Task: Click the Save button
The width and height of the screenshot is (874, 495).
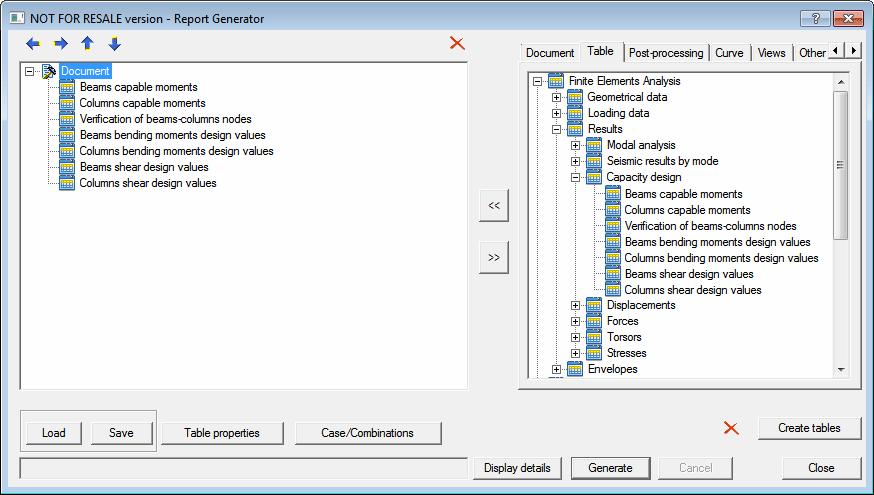Action: (x=121, y=433)
